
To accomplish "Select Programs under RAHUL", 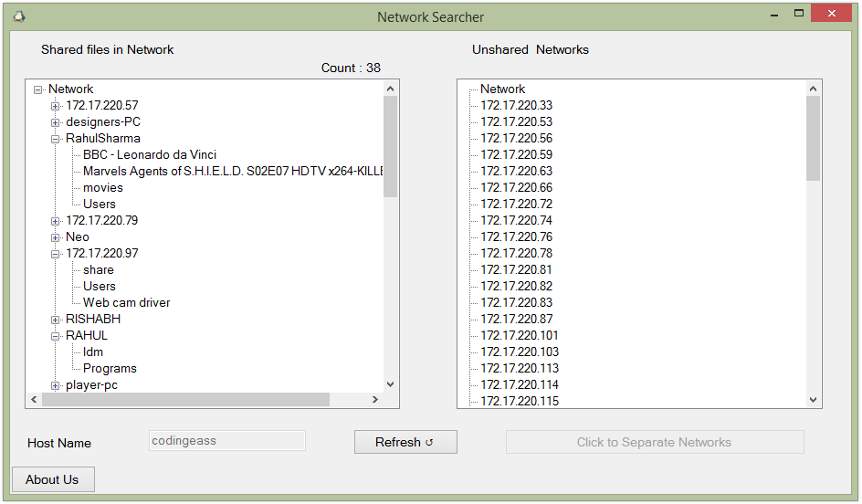I will tap(110, 369).
